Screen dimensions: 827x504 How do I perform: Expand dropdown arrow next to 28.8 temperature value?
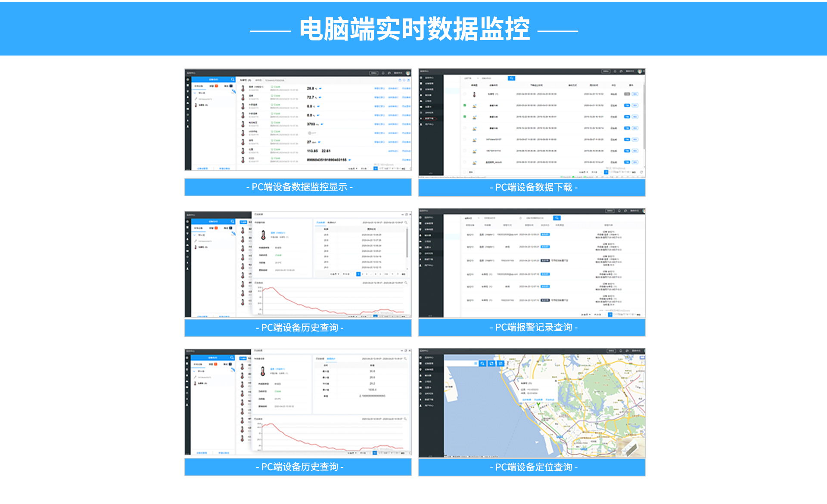[x=320, y=89]
